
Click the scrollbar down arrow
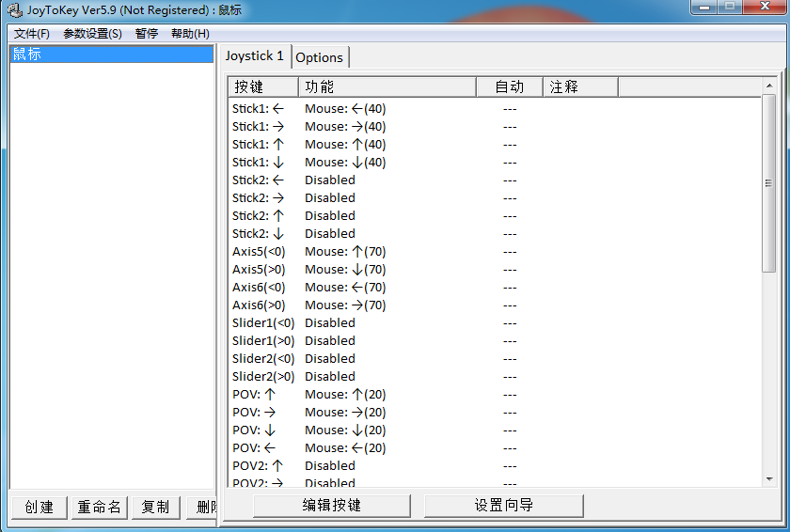[769, 479]
